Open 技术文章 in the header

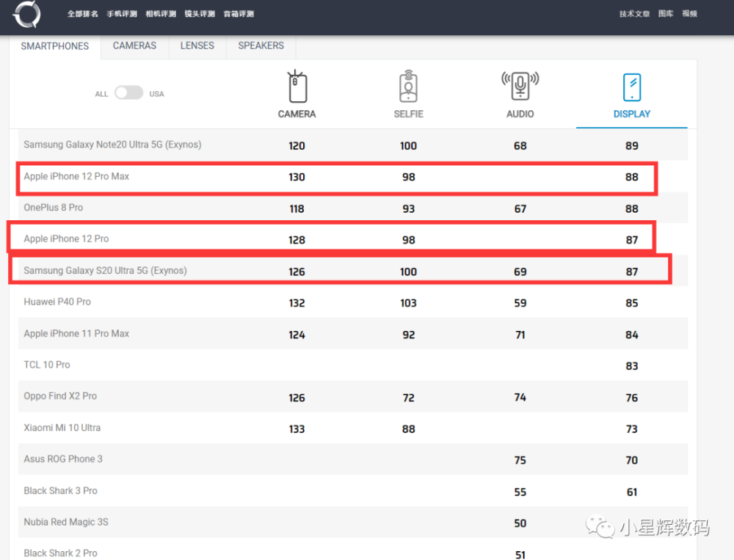click(634, 14)
